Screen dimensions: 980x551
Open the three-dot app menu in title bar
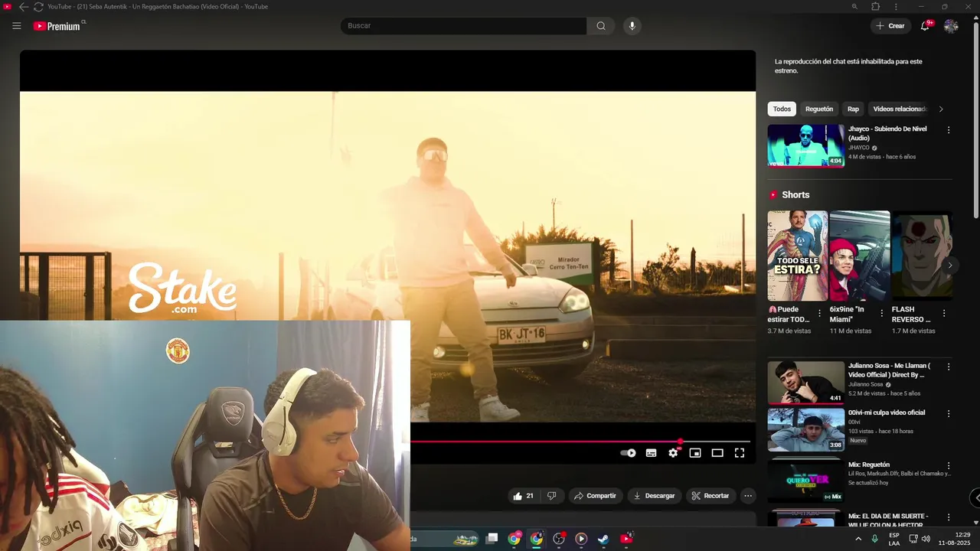[896, 7]
